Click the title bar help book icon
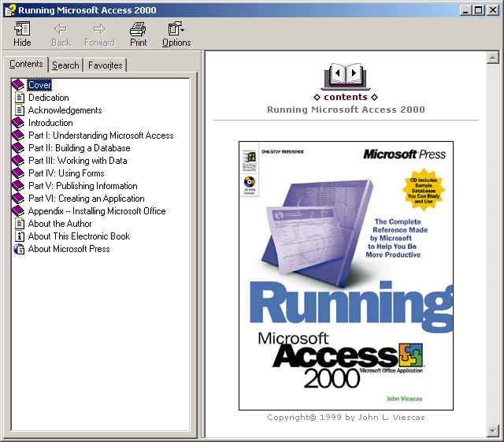This screenshot has height=442, width=504. point(10,10)
